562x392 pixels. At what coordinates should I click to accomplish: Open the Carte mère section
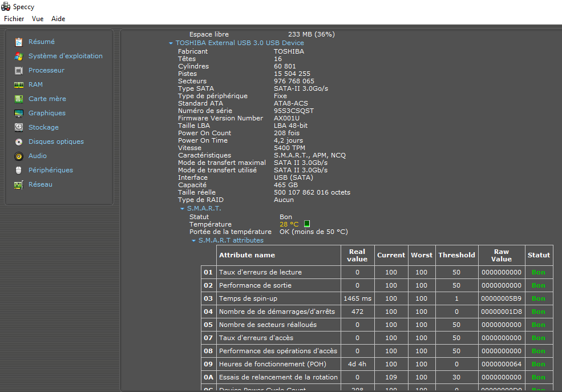pyautogui.click(x=47, y=99)
